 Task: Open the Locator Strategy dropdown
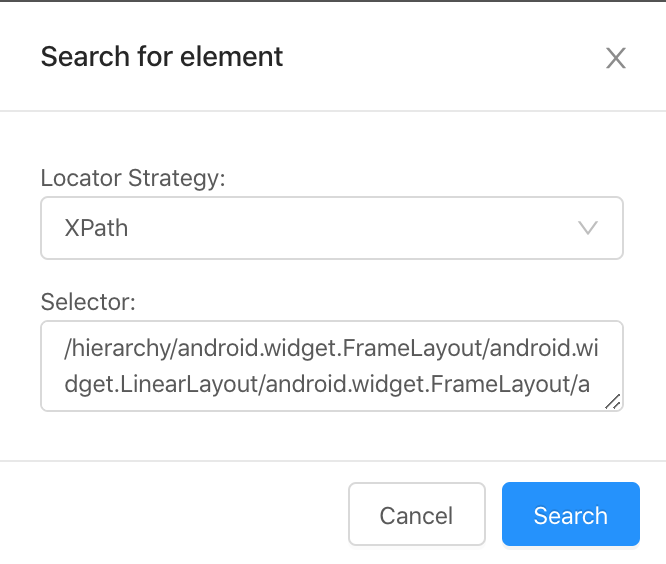(332, 228)
